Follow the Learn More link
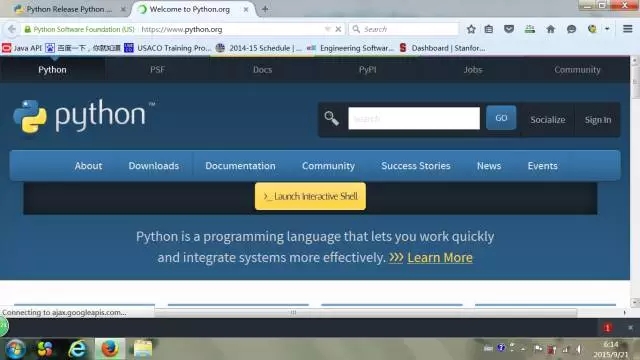Image resolution: width=640 pixels, height=360 pixels. pyautogui.click(x=440, y=258)
